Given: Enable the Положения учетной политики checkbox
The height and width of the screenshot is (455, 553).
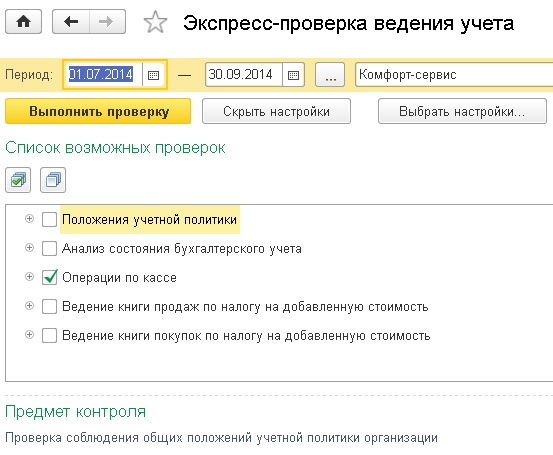Looking at the screenshot, I should point(49,219).
